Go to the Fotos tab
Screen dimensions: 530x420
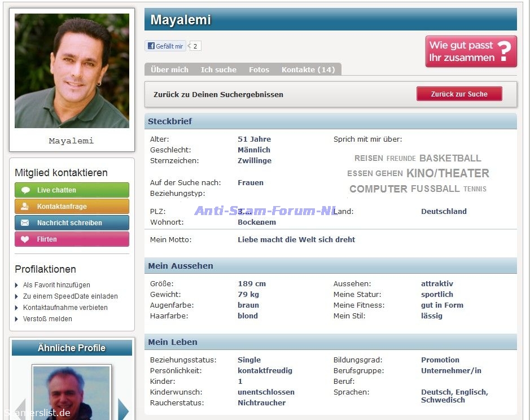point(259,69)
